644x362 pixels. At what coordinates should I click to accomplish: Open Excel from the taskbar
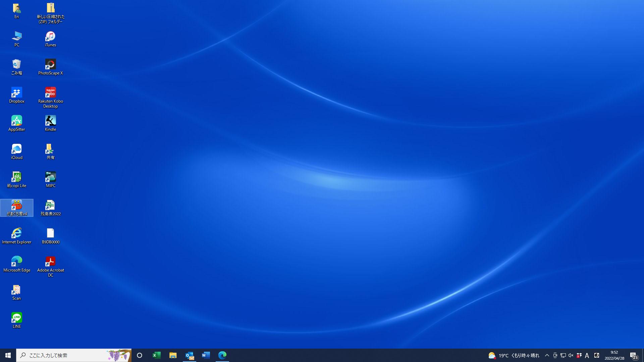tap(156, 355)
